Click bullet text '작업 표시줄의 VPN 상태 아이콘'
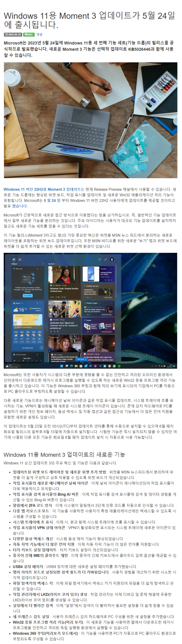Image resolution: width=182 pixels, height=644 pixels. point(39,528)
